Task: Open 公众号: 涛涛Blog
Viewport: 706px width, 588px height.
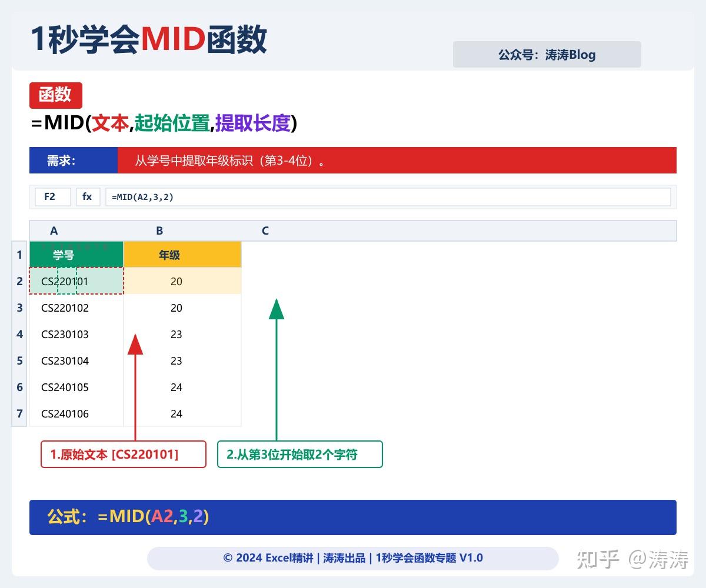Action: point(547,55)
